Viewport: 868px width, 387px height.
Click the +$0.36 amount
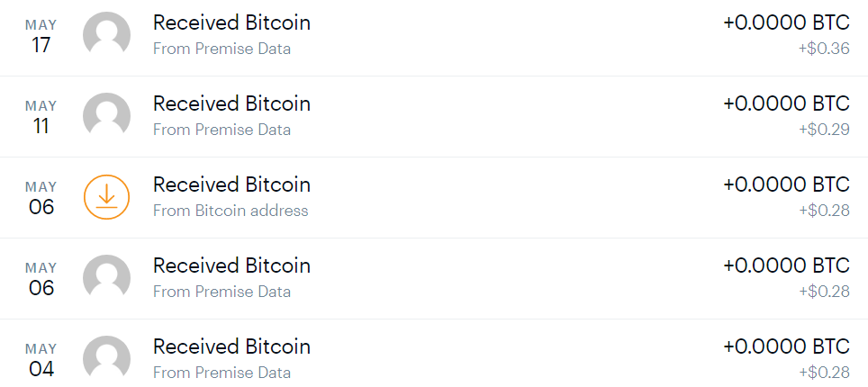[x=824, y=49]
